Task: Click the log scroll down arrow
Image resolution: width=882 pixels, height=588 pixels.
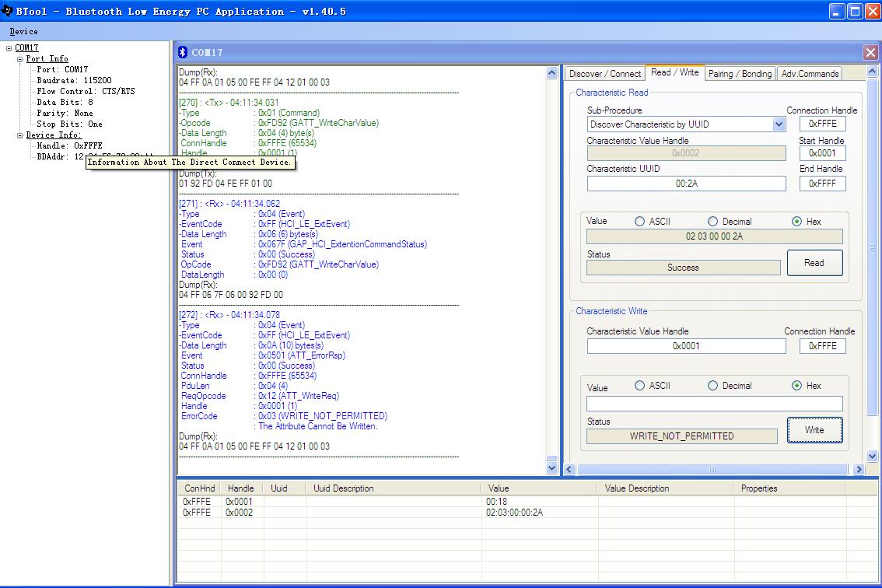Action: point(551,467)
